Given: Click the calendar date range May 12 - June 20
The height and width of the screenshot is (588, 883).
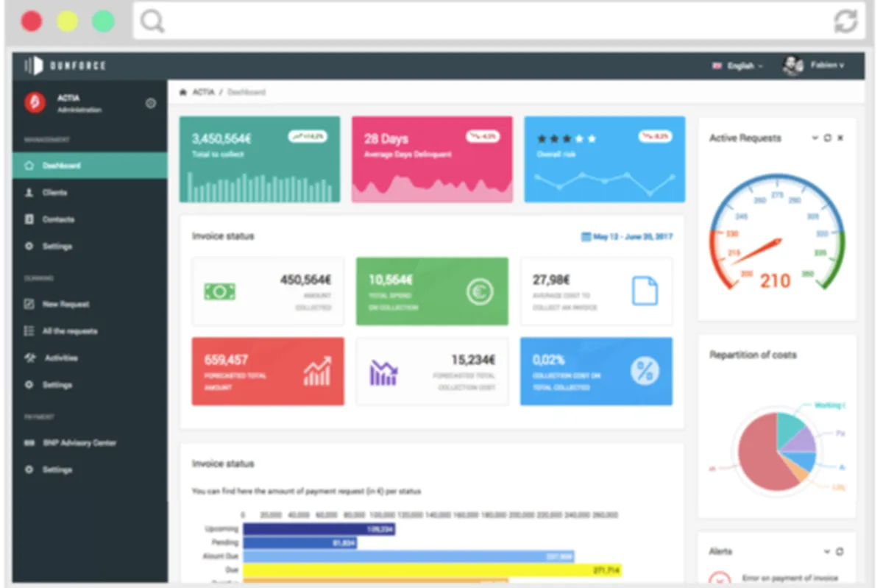Looking at the screenshot, I should click(x=627, y=237).
